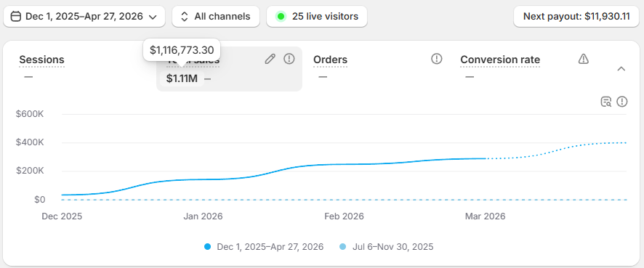Select the Orders metric card
Viewport: 644px width, 268px height.
click(x=377, y=68)
